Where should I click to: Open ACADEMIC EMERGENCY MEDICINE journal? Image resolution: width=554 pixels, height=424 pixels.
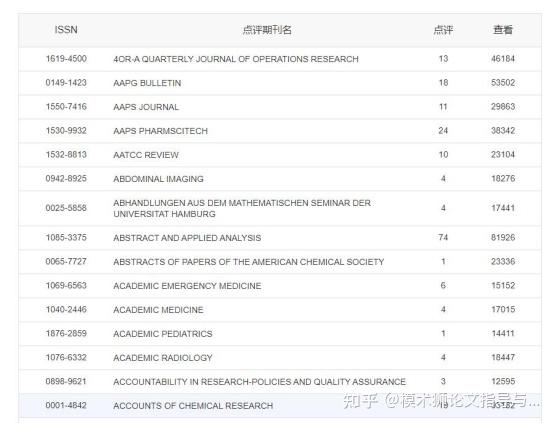pos(187,286)
